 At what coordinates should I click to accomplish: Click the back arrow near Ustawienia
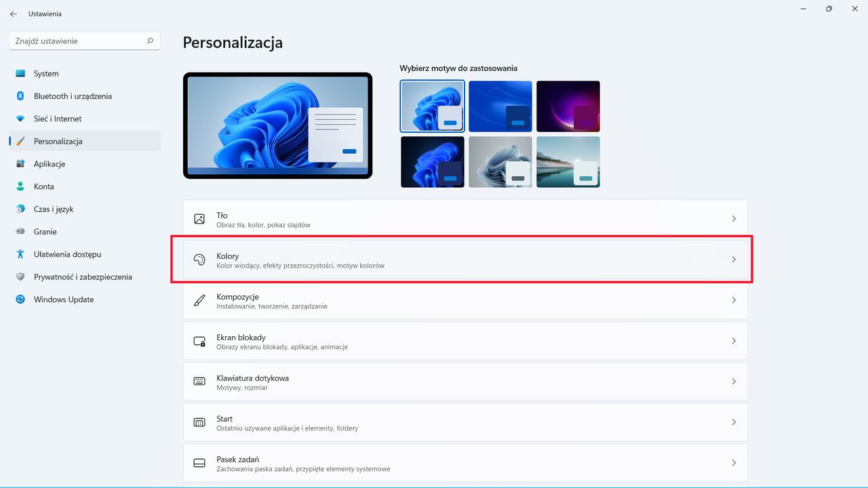pyautogui.click(x=13, y=14)
